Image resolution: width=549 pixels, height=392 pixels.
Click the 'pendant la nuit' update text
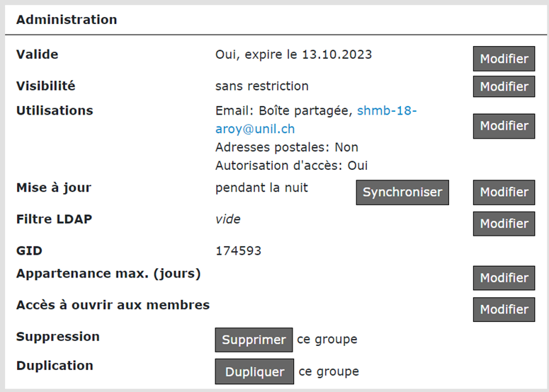261,188
